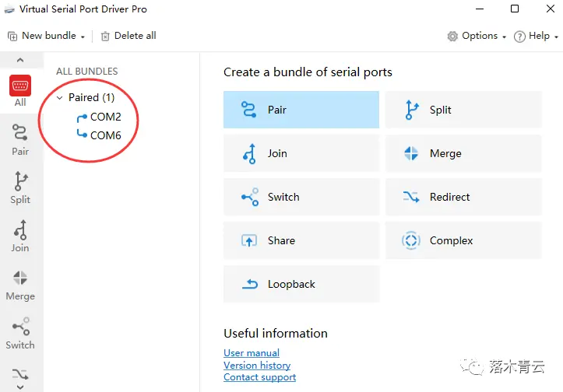Select the Complex bundle tile

coord(463,240)
